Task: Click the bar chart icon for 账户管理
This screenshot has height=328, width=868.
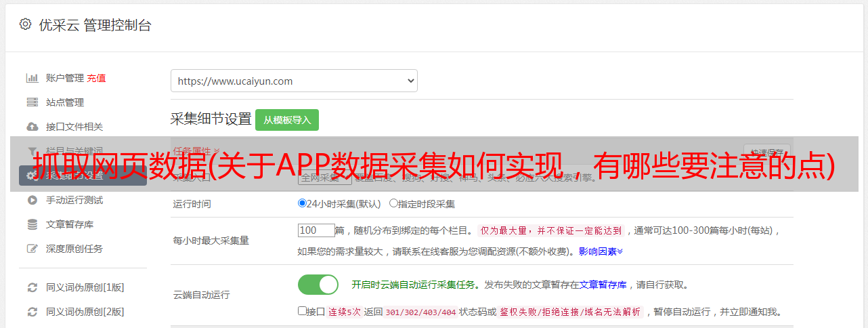Action: click(32, 78)
